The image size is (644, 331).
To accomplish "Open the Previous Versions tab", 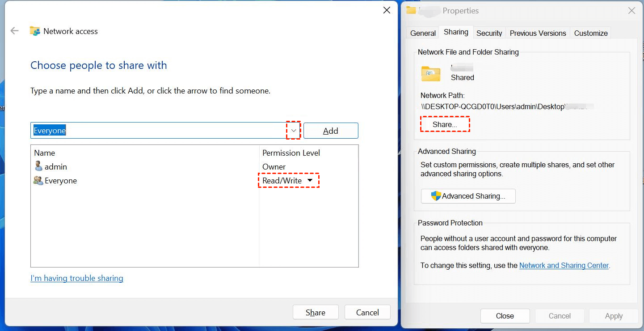I will [538, 33].
